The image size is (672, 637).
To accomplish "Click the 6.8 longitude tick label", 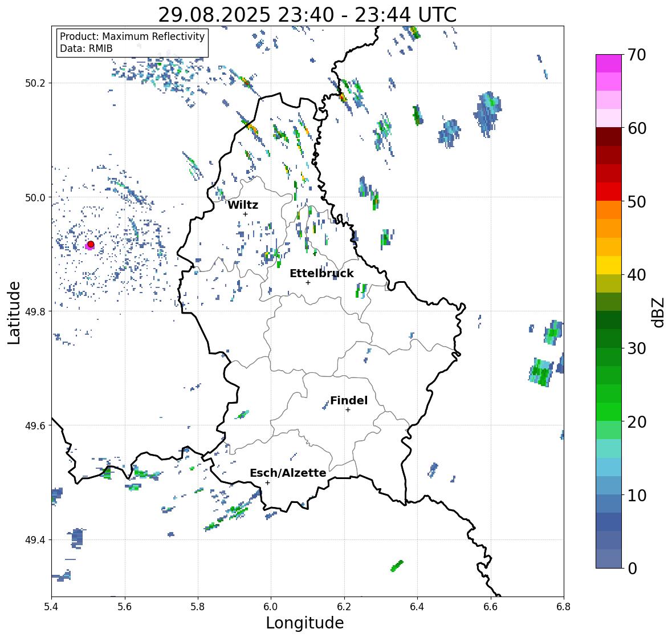I will tap(564, 607).
